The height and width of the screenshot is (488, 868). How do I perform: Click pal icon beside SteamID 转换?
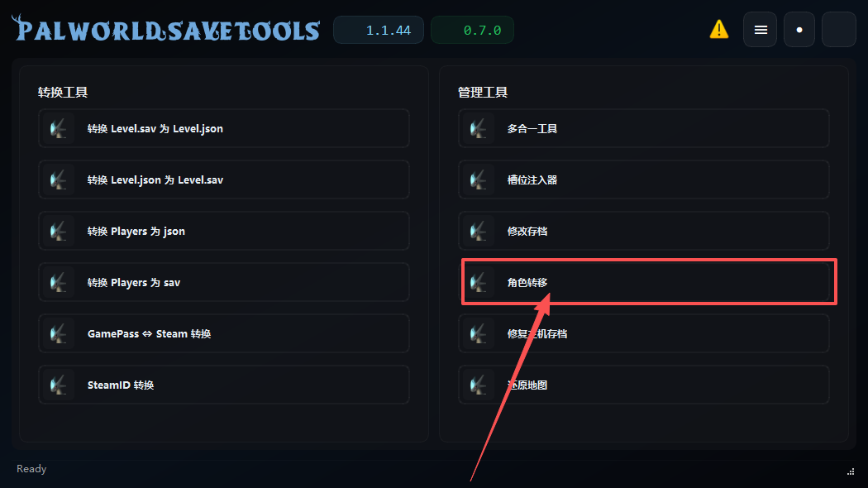coord(58,385)
